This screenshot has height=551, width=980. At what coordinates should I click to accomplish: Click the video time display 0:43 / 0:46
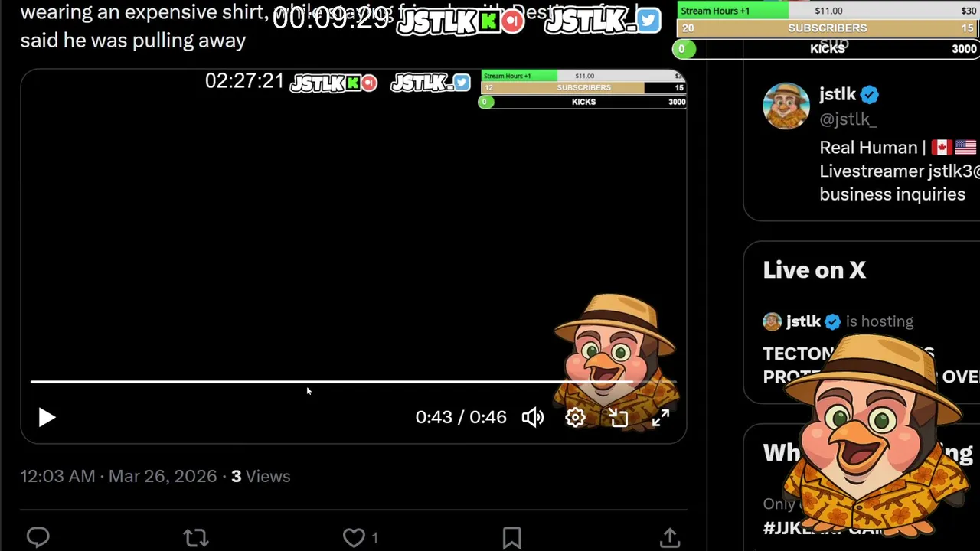pyautogui.click(x=461, y=417)
